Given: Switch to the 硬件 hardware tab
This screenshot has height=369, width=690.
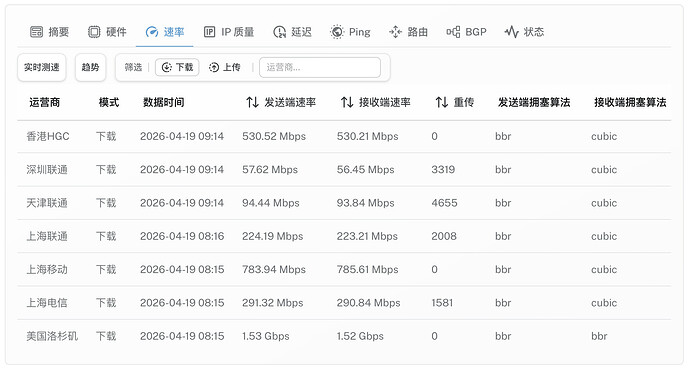Looking at the screenshot, I should click(x=107, y=32).
